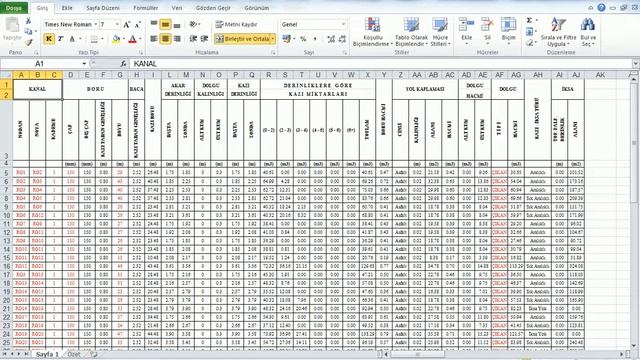Open Birleştir ve Ortala dropdown arrow
Image resolution: width=640 pixels, height=360 pixels.
273,39
